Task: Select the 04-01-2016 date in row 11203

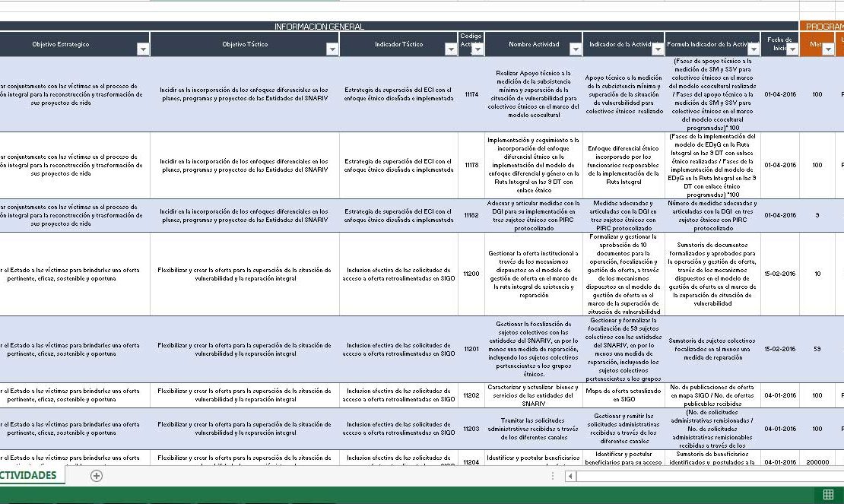Action: (x=780, y=429)
